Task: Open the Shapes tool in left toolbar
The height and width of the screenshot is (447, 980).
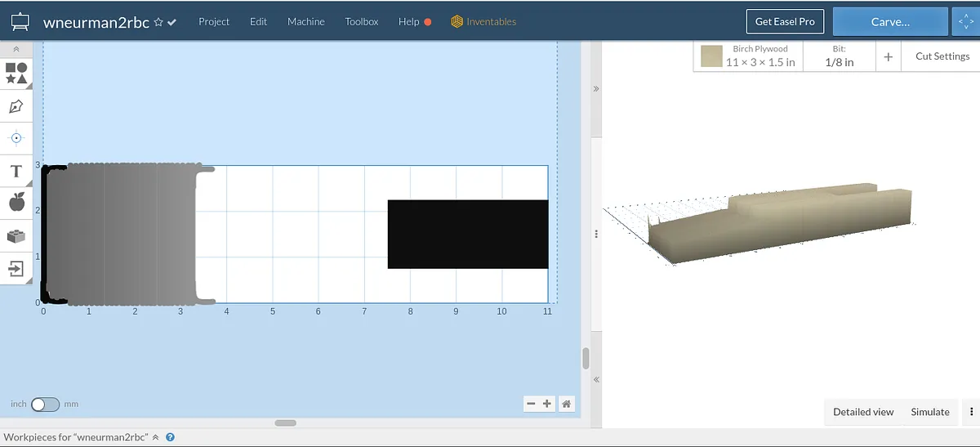Action: 16,73
